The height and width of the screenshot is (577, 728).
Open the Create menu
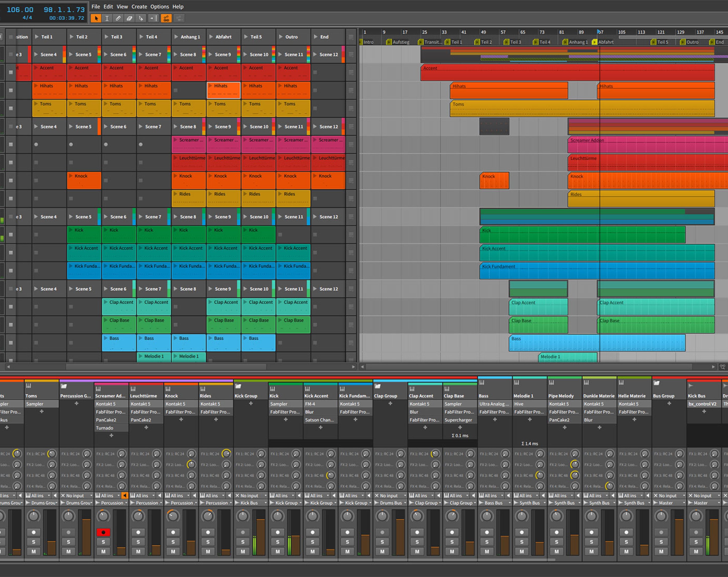pos(139,7)
